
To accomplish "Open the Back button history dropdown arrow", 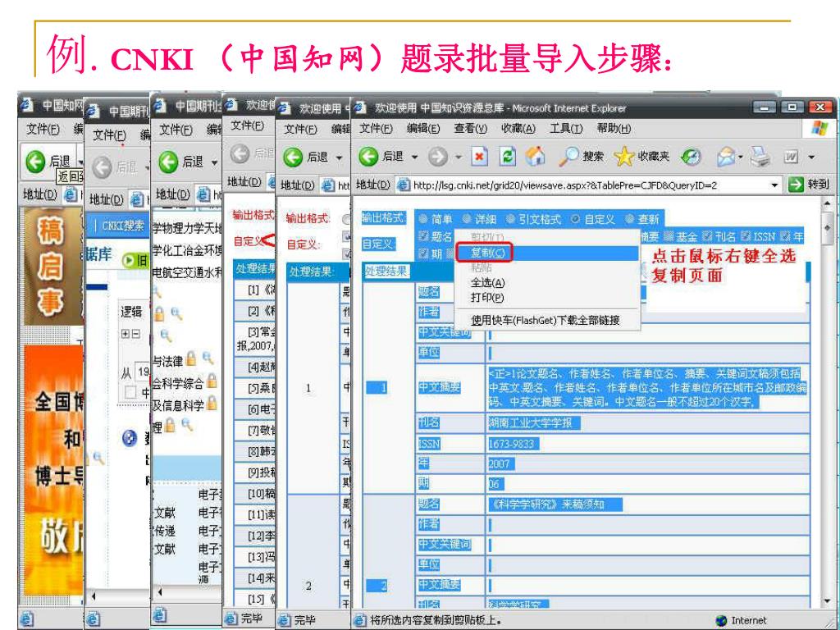I will (414, 157).
